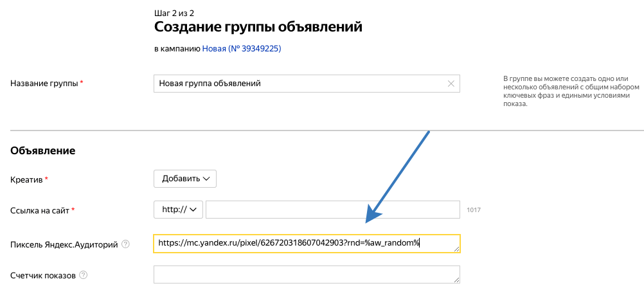
Task: Click the Счетчик показов label
Action: point(43,276)
